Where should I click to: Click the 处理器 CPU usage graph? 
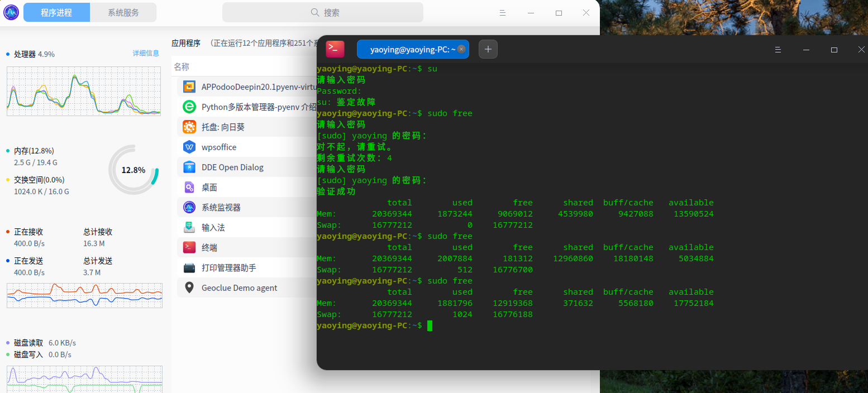(x=84, y=91)
